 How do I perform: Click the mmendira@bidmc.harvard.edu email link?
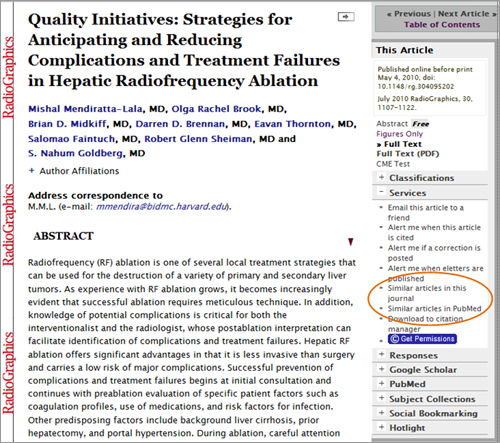tap(162, 207)
